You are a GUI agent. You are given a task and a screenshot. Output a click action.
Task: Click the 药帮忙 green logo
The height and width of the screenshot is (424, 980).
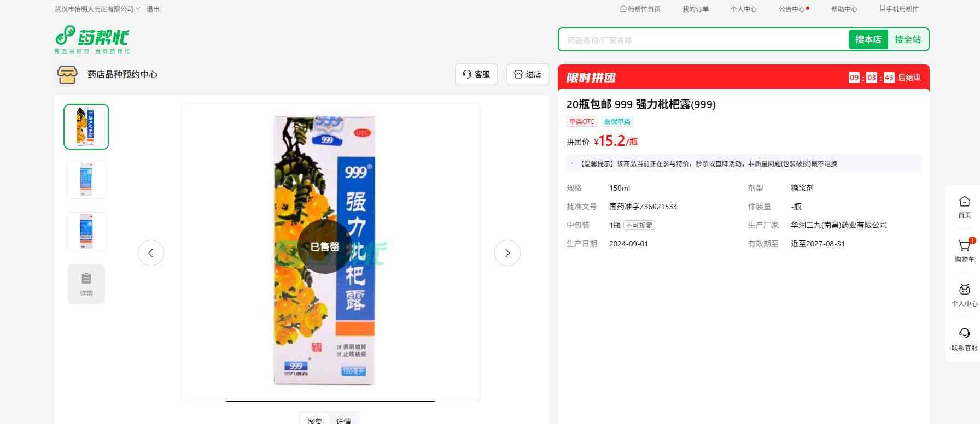click(92, 39)
